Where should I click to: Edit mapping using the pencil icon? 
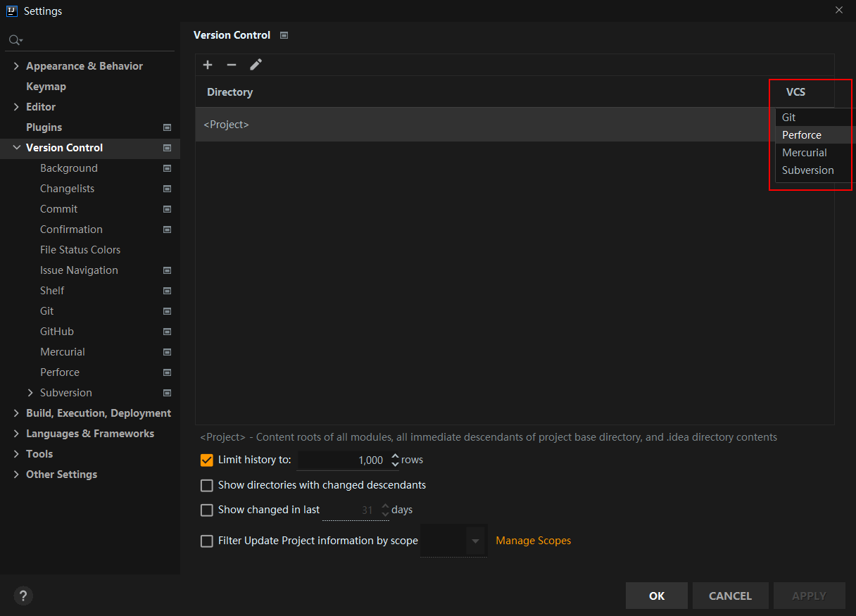point(256,65)
